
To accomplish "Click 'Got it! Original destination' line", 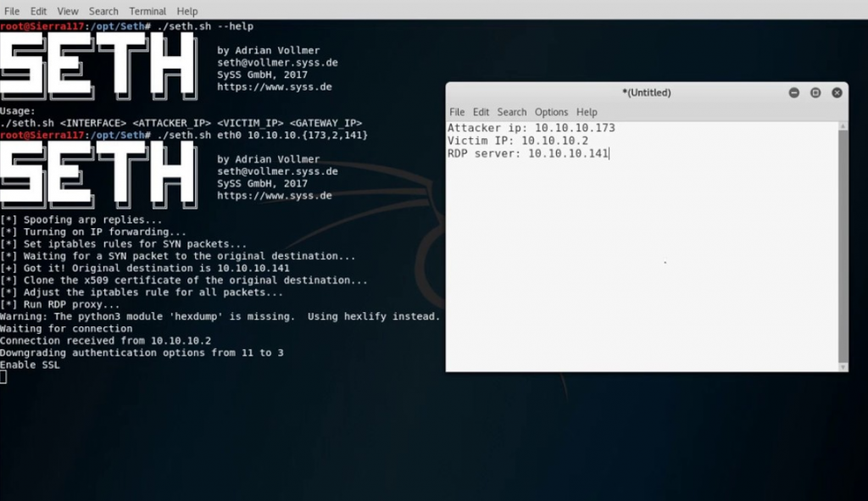I will pyautogui.click(x=144, y=269).
